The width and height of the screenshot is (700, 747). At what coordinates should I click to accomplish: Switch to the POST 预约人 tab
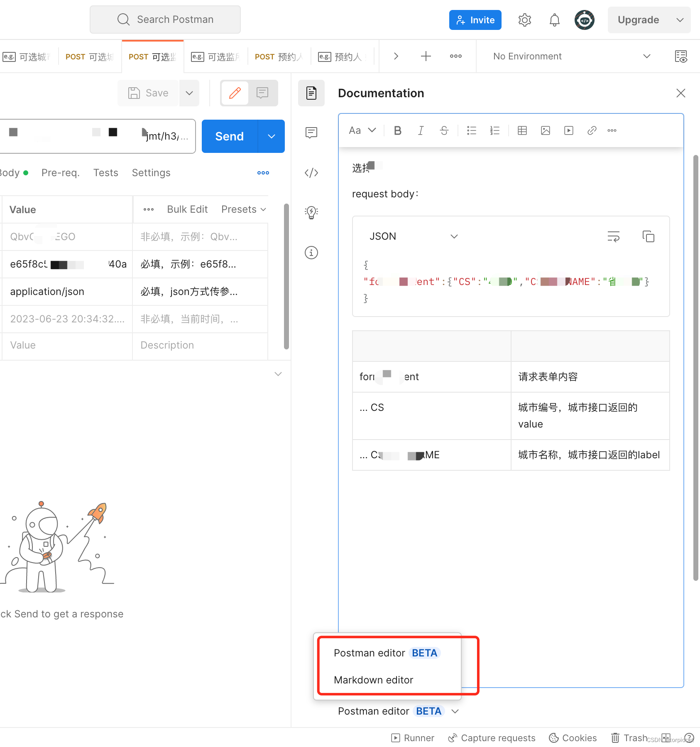click(279, 57)
